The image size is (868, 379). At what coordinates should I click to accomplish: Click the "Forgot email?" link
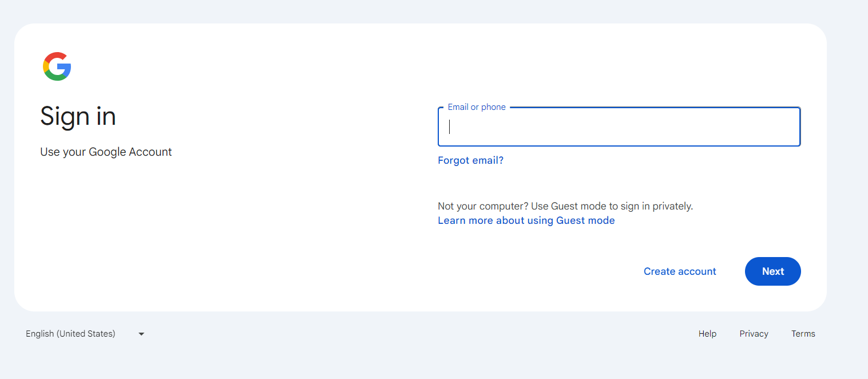(x=470, y=160)
